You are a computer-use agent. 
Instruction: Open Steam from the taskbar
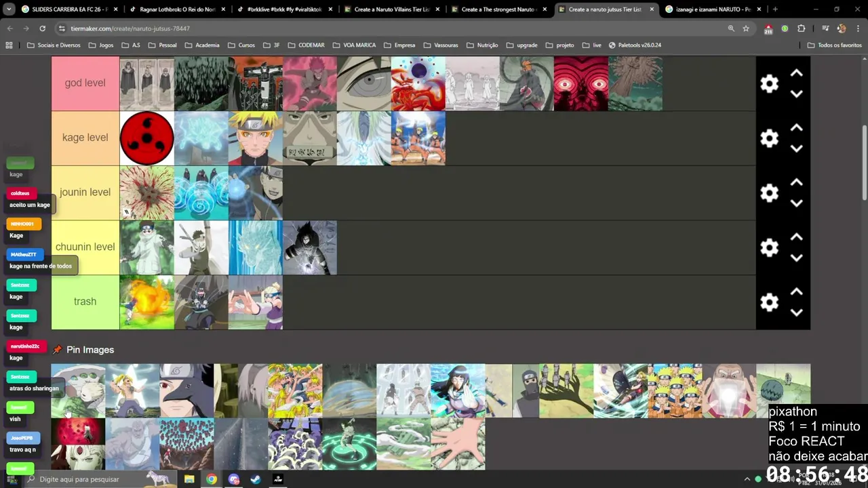pyautogui.click(x=256, y=479)
